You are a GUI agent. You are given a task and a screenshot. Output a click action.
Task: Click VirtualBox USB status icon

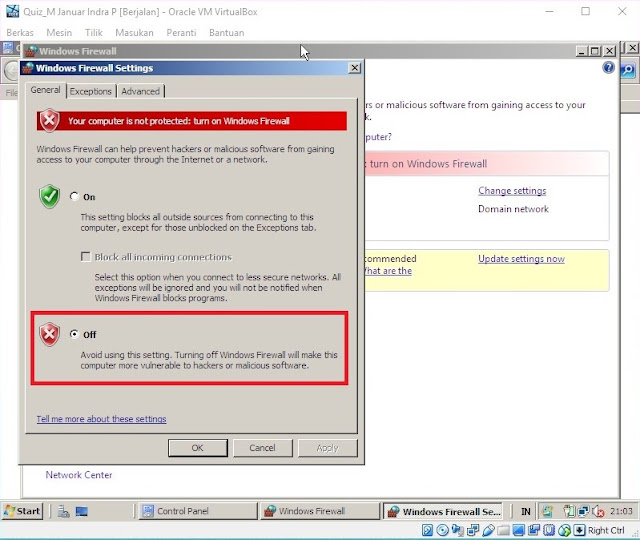488,530
